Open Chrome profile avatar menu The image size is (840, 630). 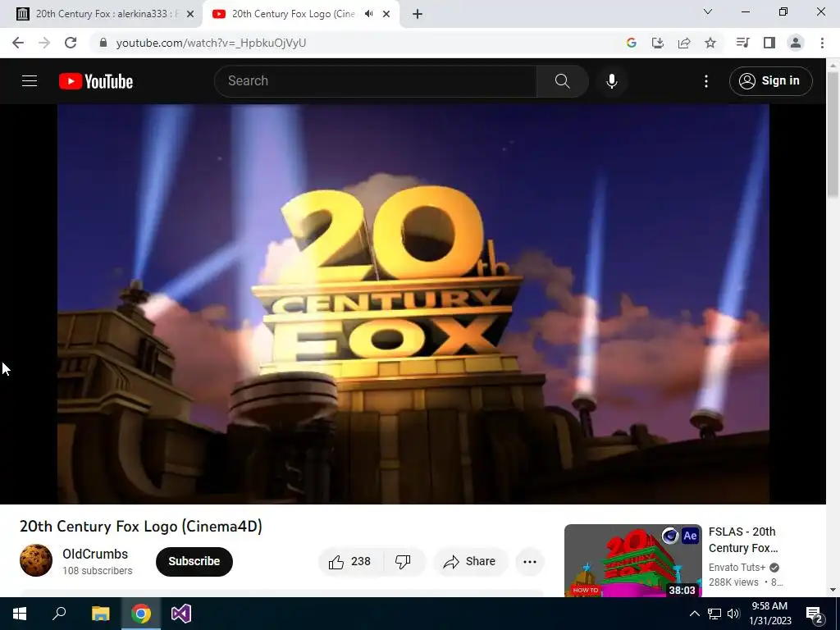[796, 43]
